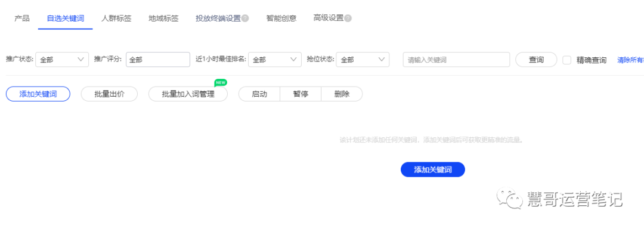The height and width of the screenshot is (228, 644).
Task: Go to the 投放终端设置 tab
Action: pos(218,19)
